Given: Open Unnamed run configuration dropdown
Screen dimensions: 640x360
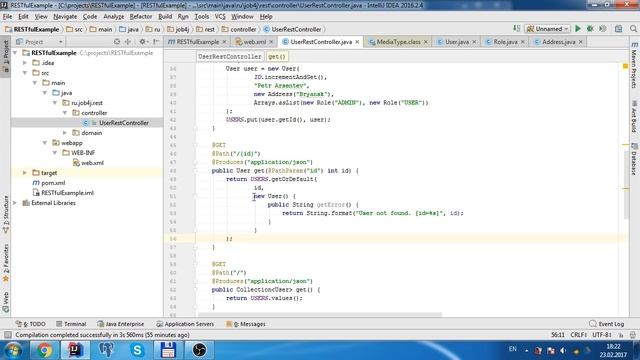Looking at the screenshot, I should click(x=548, y=29).
